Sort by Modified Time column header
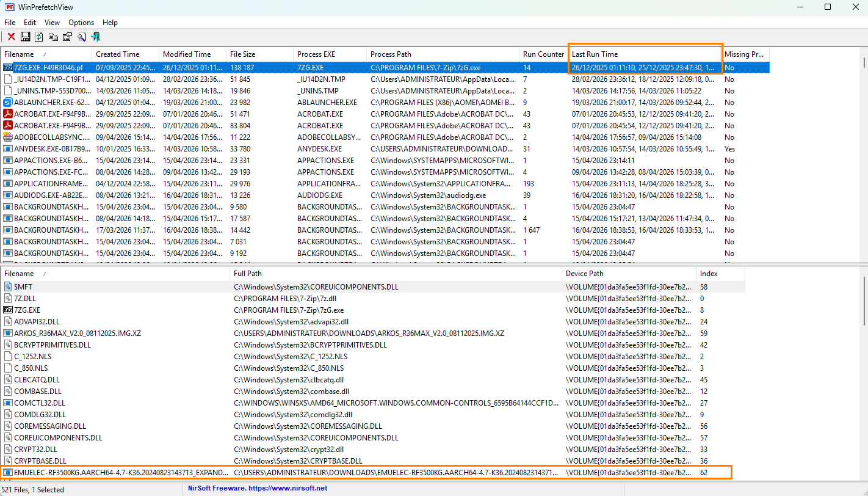 [x=192, y=54]
